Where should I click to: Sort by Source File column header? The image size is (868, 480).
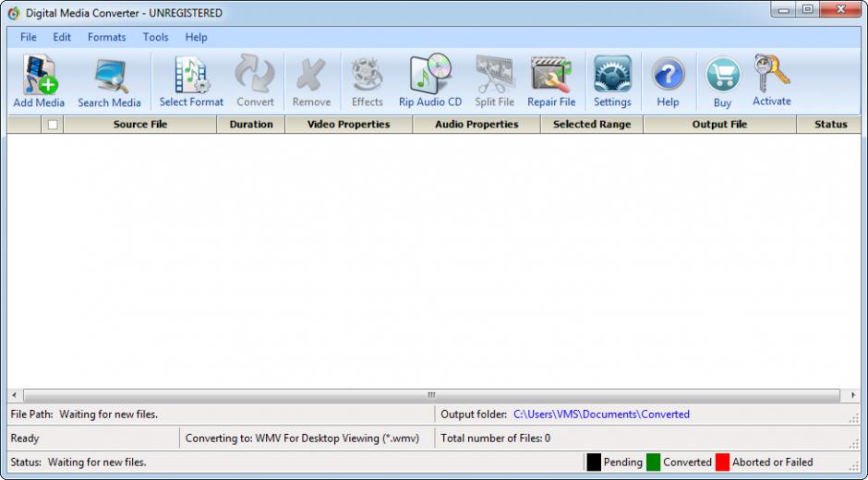click(x=140, y=125)
